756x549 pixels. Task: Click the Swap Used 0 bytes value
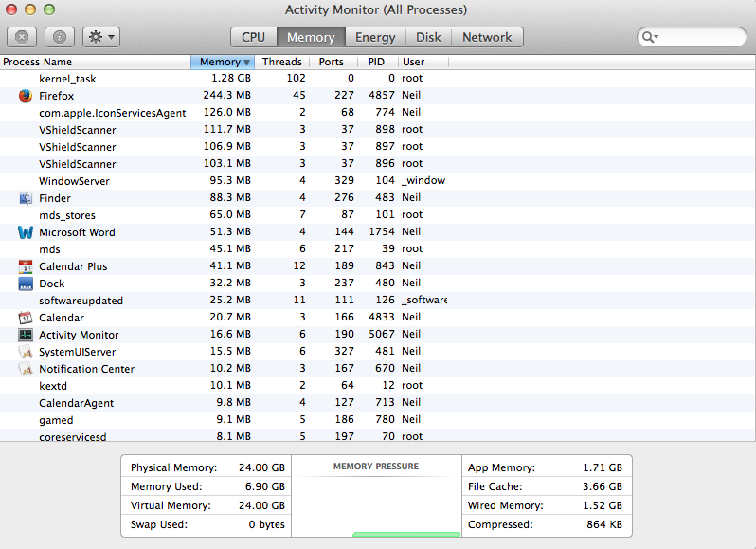266,524
